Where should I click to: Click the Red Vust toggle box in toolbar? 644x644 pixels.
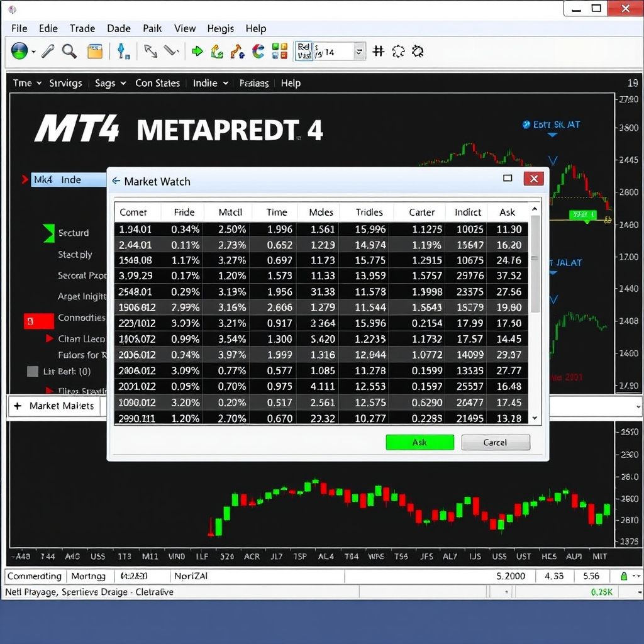click(304, 52)
